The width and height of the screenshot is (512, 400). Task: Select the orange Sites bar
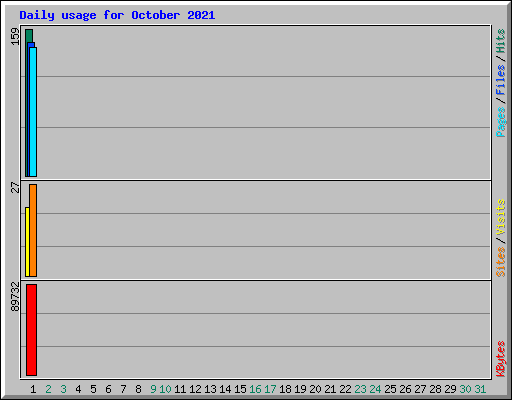coord(33,230)
